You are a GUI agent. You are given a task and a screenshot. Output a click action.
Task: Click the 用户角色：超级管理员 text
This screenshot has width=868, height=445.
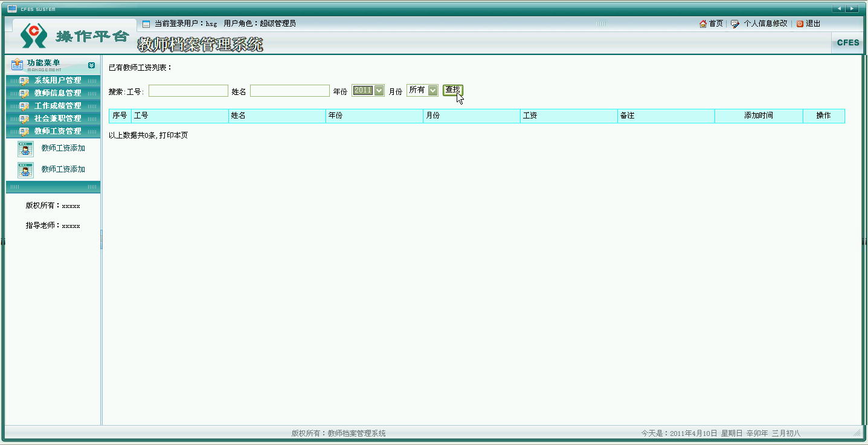click(x=260, y=24)
